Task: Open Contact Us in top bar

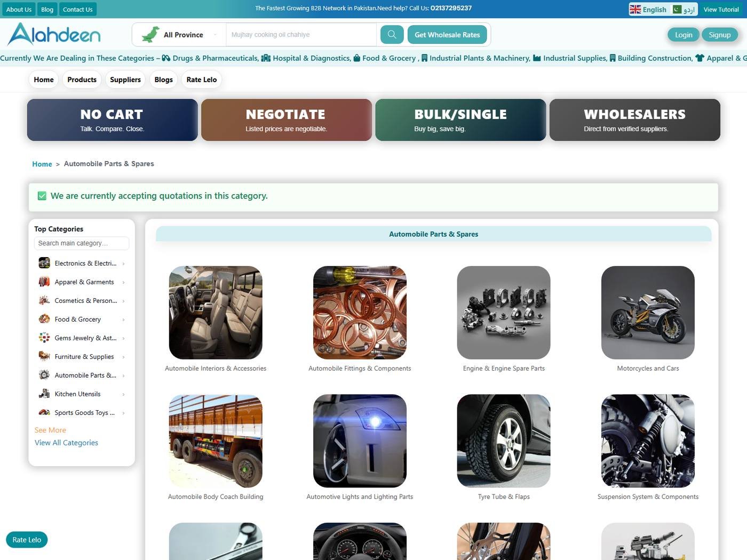Action: [78, 9]
